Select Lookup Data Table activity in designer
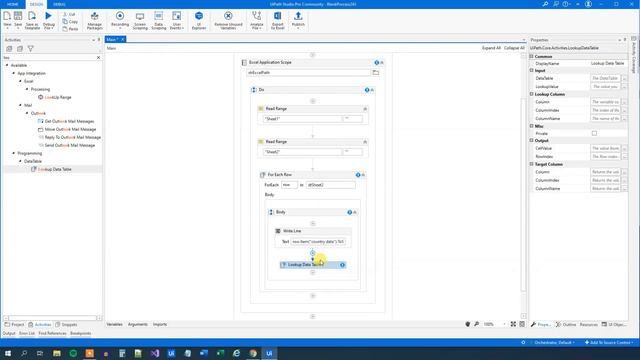Screen dimensions: 640x360 coord(313,265)
